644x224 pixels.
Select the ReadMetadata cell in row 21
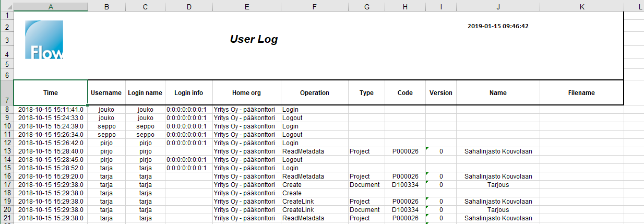[314, 218]
